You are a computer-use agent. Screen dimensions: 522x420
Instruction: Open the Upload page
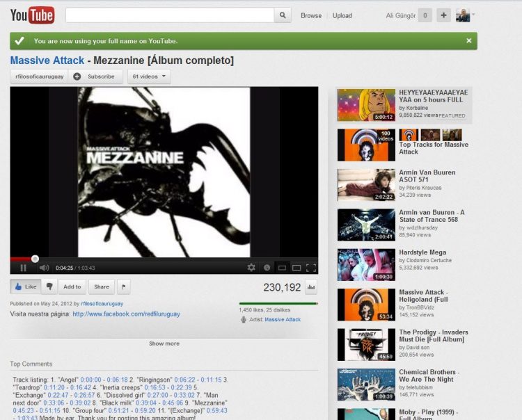[x=342, y=15]
